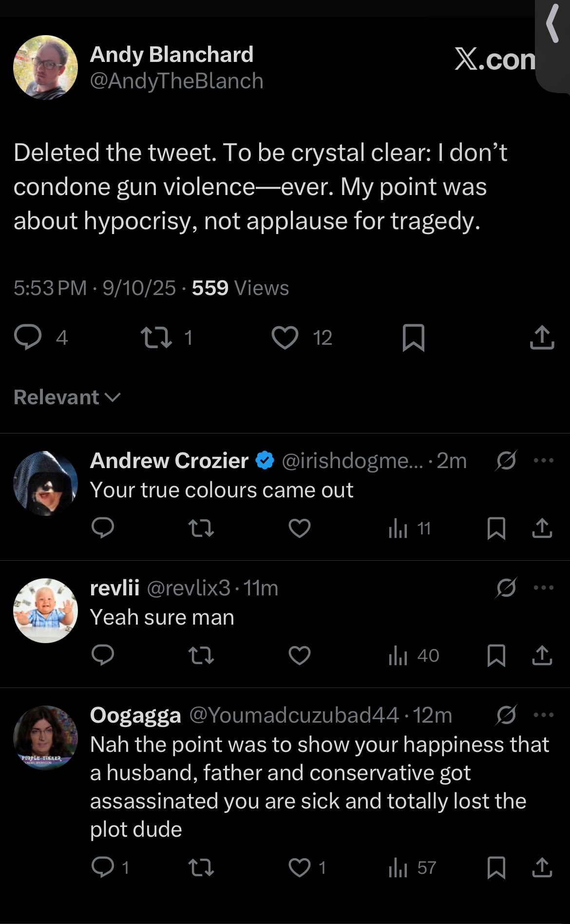Like Andy Blanchard's main tweet
The height and width of the screenshot is (924, 570).
(285, 337)
